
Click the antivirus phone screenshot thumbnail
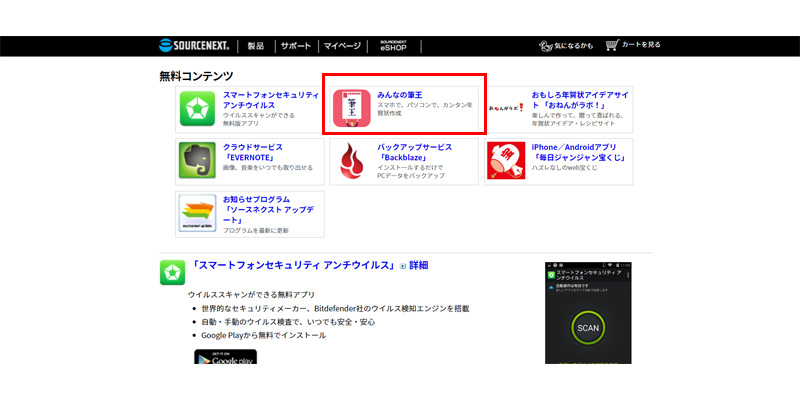(588, 313)
